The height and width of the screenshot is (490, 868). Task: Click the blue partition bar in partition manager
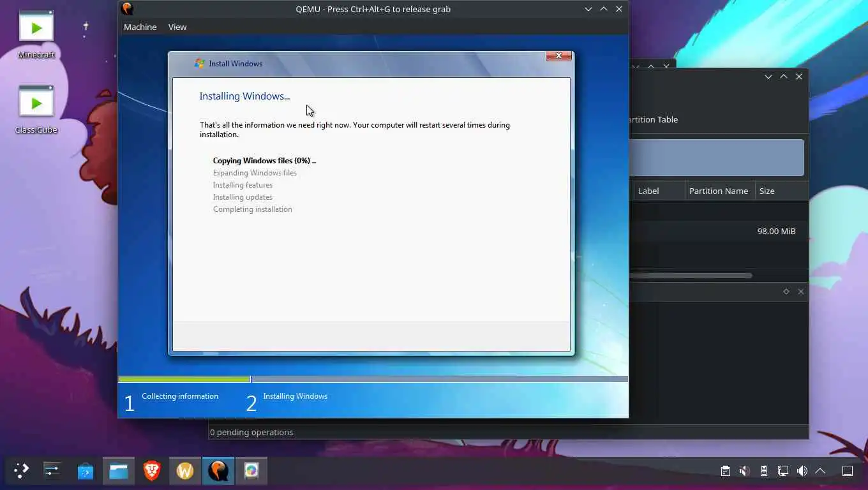pyautogui.click(x=716, y=158)
